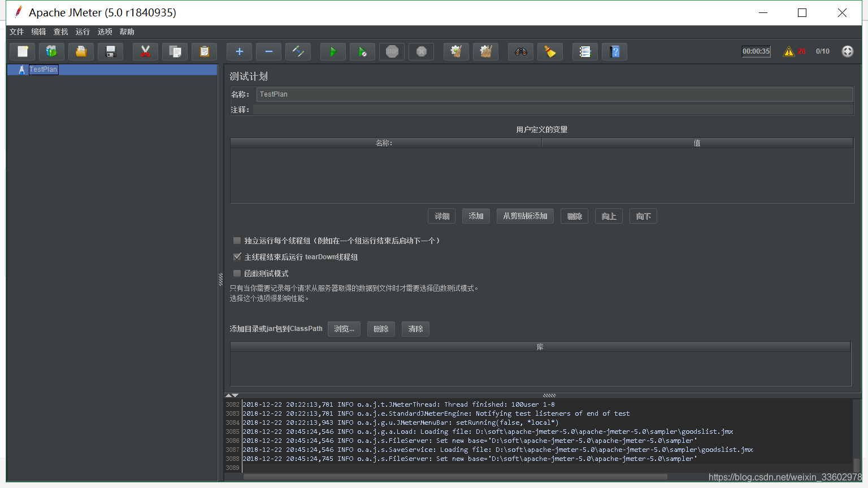Click the warning triangle error counter
Viewport: 868px width, 488px height.
tap(789, 51)
